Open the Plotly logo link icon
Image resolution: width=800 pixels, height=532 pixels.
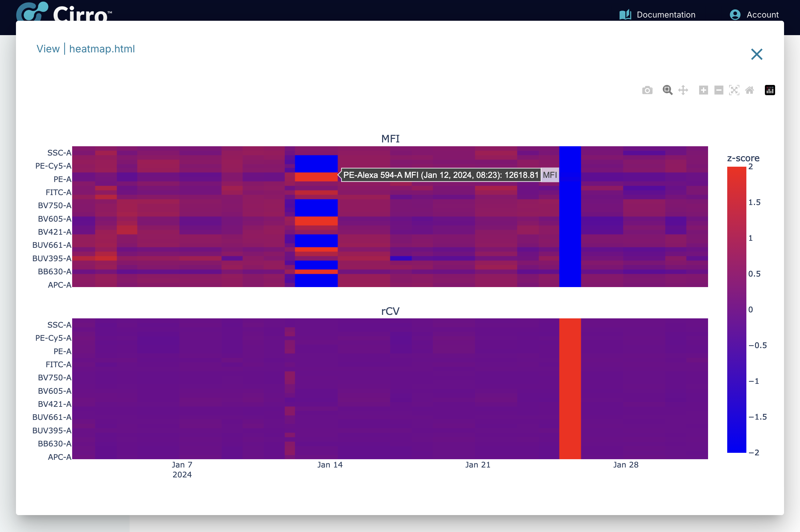click(770, 90)
